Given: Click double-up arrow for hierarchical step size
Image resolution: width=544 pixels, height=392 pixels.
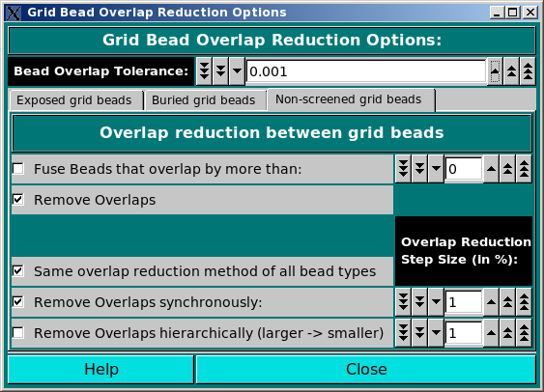Looking at the screenshot, I should tap(507, 333).
